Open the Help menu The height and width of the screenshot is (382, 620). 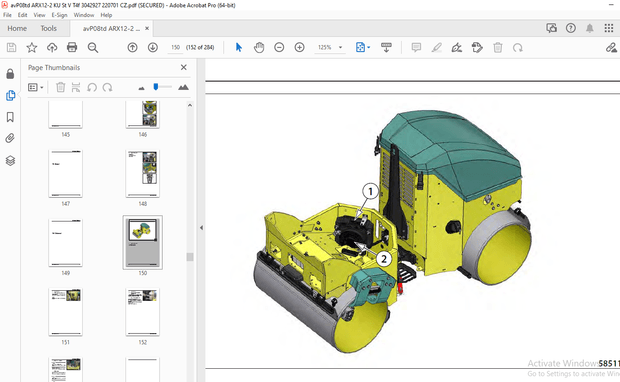pyautogui.click(x=106, y=15)
